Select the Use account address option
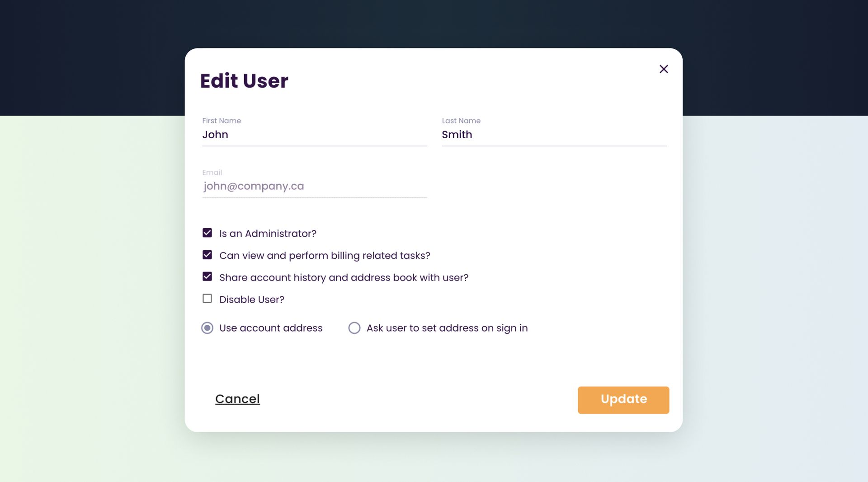 (207, 328)
